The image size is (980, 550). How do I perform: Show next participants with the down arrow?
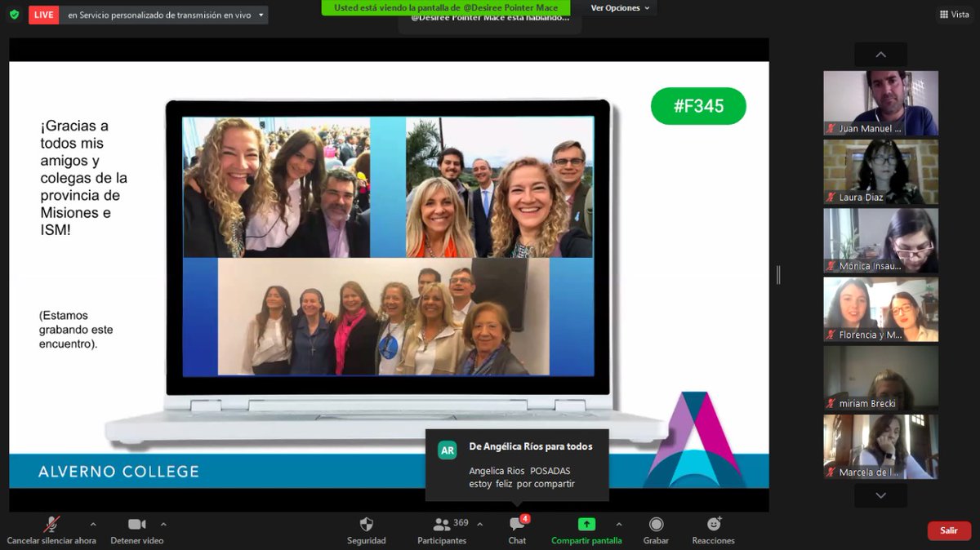(x=880, y=495)
